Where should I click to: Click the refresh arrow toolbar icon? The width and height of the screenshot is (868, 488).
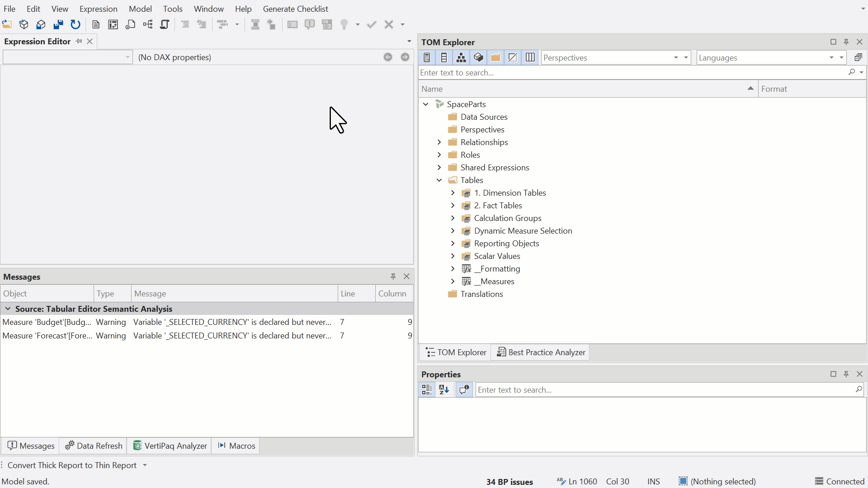click(x=75, y=24)
